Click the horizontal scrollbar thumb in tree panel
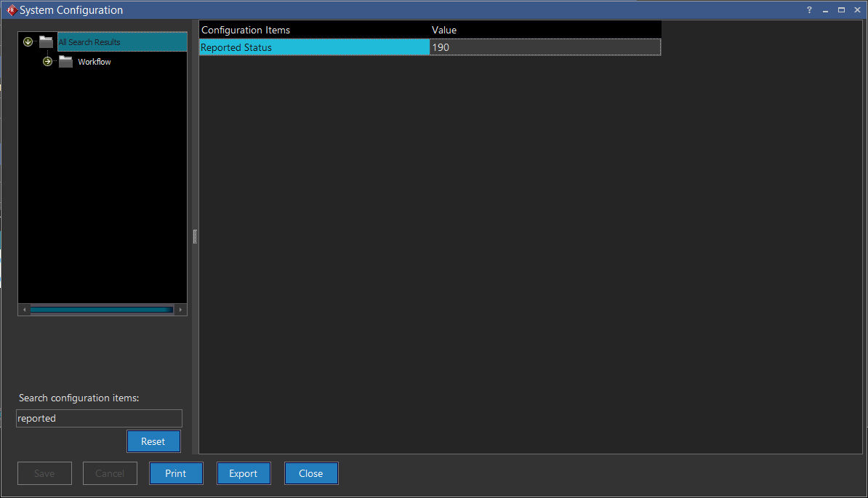Screen dimensions: 868x498 click(100, 310)
